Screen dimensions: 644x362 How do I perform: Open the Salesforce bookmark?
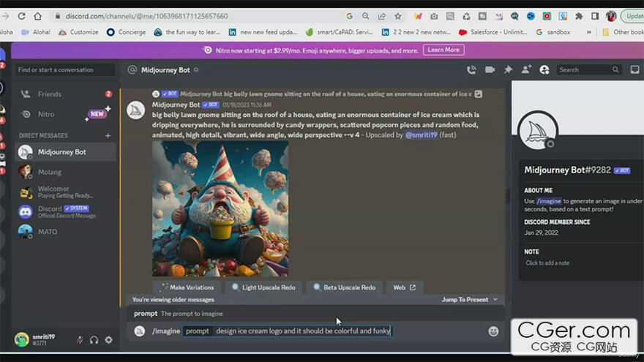point(493,32)
